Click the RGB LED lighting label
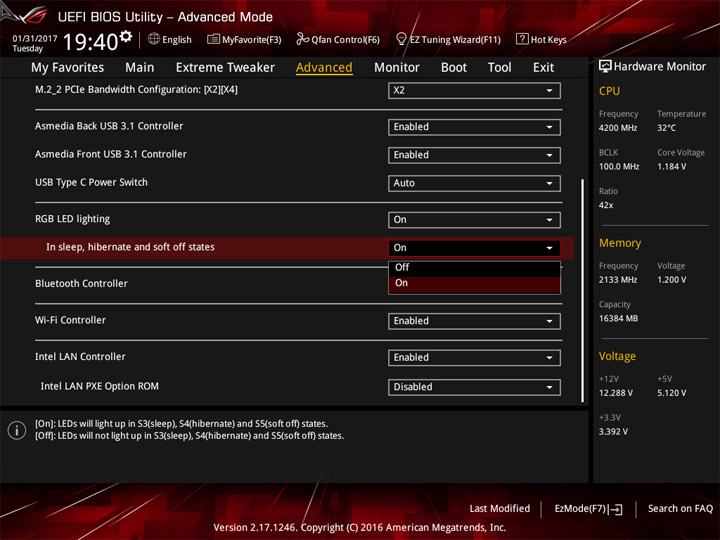This screenshot has width=720, height=540. tap(73, 219)
